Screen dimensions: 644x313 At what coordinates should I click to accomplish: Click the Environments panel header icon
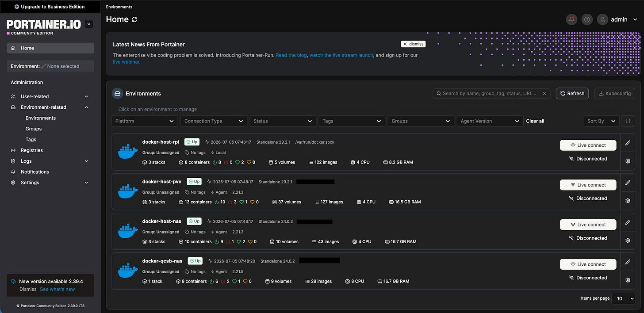pyautogui.click(x=117, y=93)
